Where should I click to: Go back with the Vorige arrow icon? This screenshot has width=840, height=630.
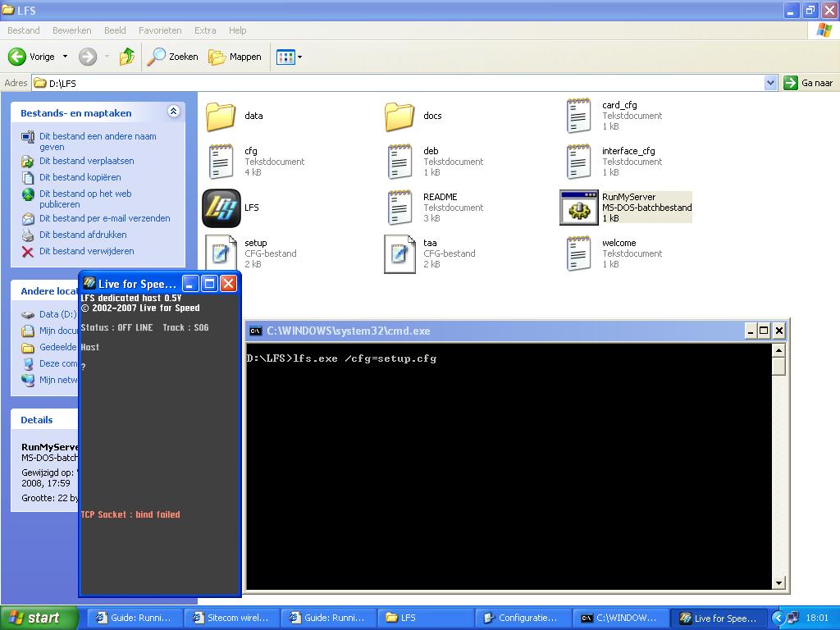(x=16, y=57)
